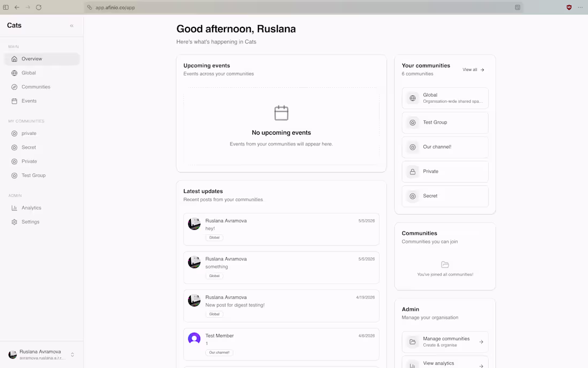Reload the page with the refresh icon
Screen dimensions: 588x368
38,7
